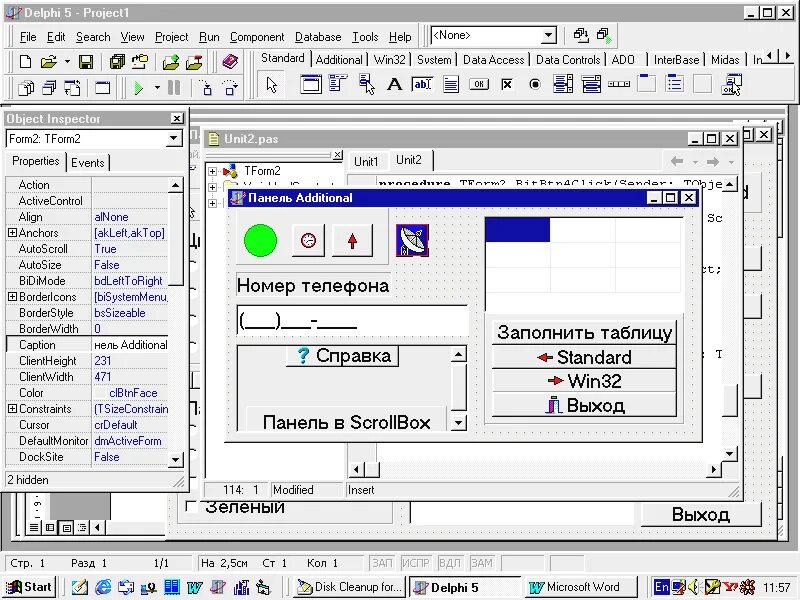The width and height of the screenshot is (800, 600).
Task: Click the Выход button on Панель Additional form
Action: (x=584, y=405)
